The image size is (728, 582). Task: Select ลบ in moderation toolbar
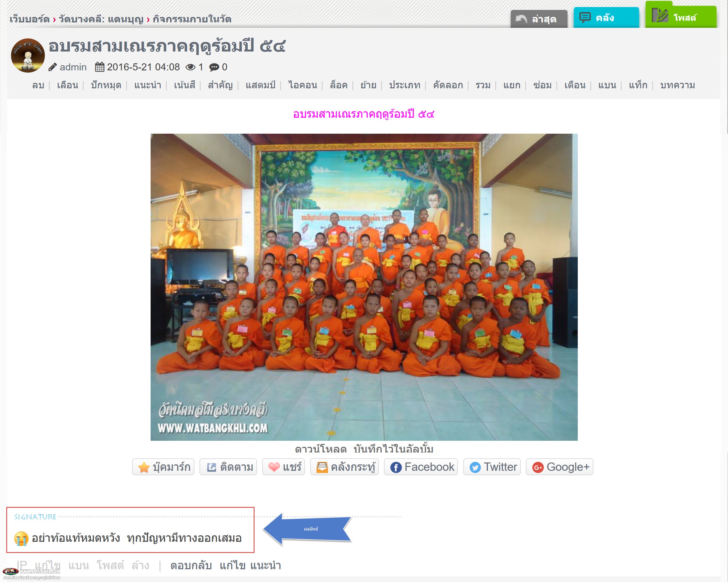[x=38, y=85]
